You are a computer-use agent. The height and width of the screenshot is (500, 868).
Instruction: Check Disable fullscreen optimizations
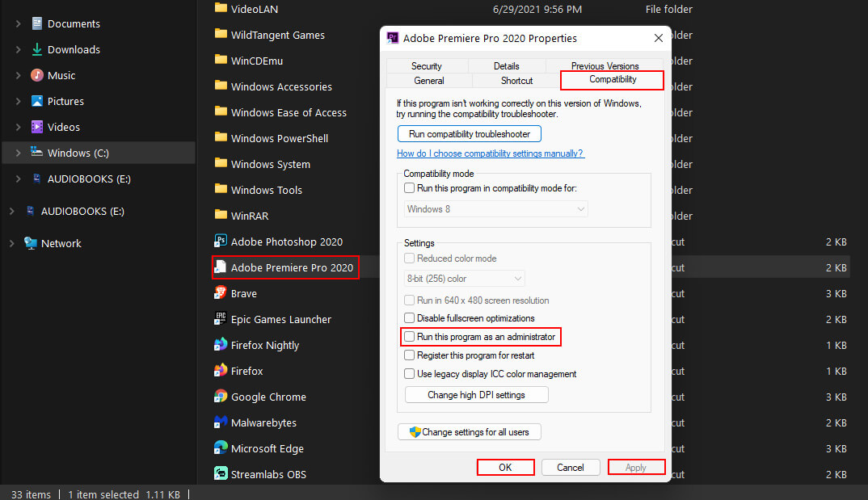pyautogui.click(x=409, y=318)
